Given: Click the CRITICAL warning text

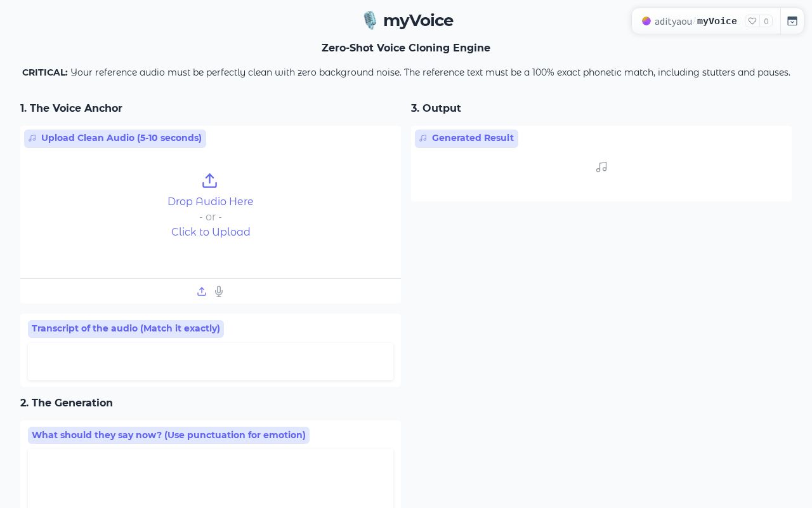Looking at the screenshot, I should coord(406,72).
